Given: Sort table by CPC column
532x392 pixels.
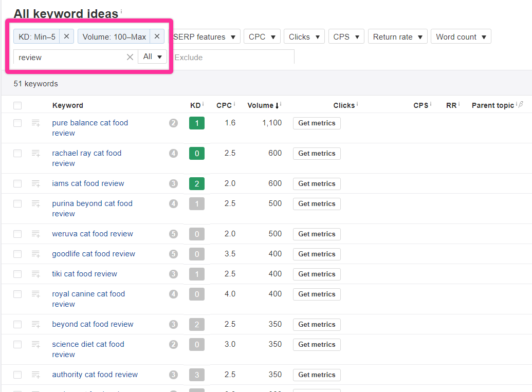Looking at the screenshot, I should [x=224, y=105].
